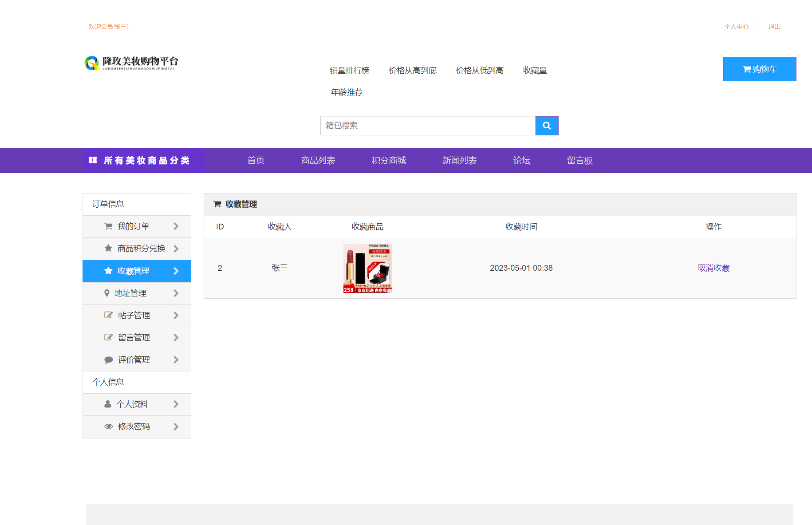This screenshot has width=812, height=525.
Task: Click the magnifier search icon
Action: coord(547,126)
